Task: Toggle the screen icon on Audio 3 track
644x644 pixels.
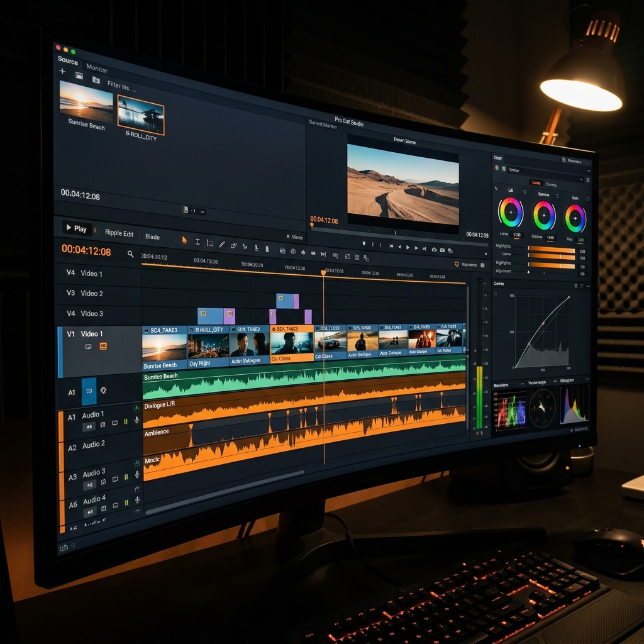Action: click(x=115, y=479)
